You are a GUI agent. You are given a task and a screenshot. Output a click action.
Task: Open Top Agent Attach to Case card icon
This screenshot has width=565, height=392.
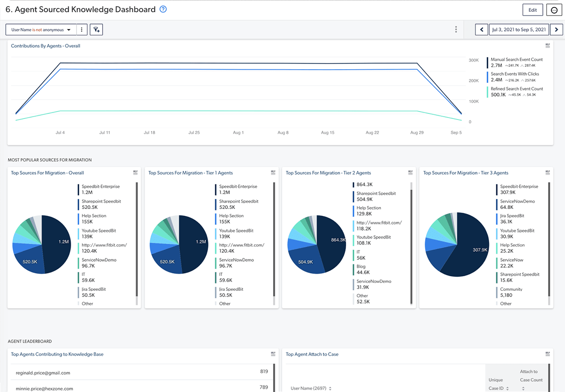pos(548,354)
